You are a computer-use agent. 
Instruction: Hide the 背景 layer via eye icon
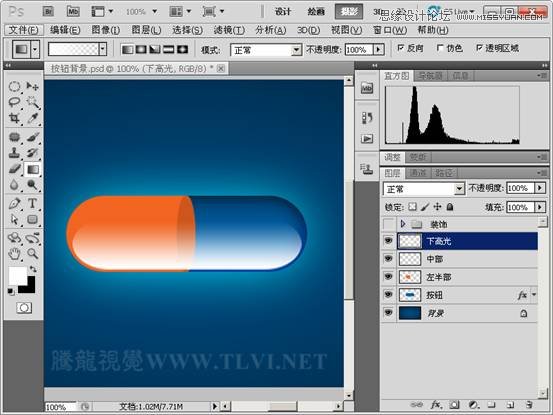388,313
